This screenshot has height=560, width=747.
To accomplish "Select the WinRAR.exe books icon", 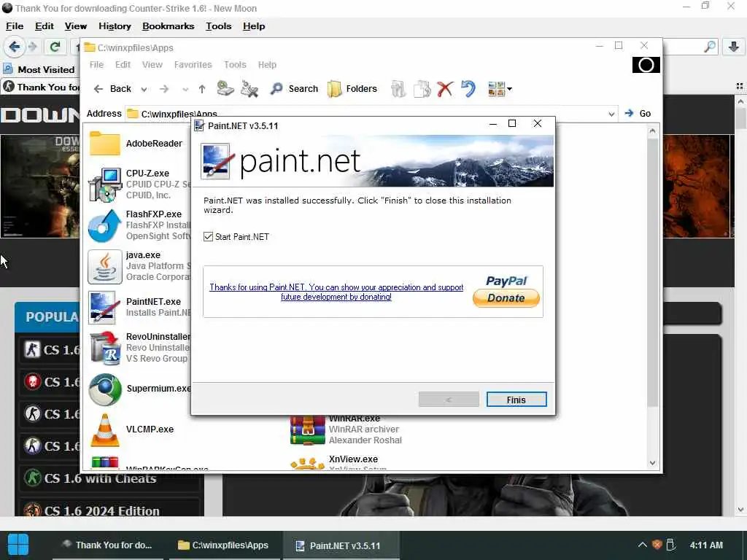I will [x=307, y=429].
